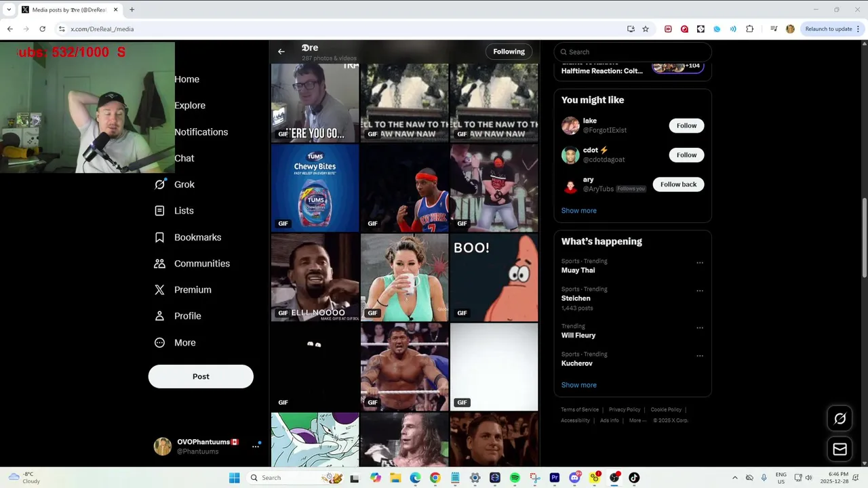Screen dimensions: 868x488
Task: Expand footer More link
Action: point(637,420)
